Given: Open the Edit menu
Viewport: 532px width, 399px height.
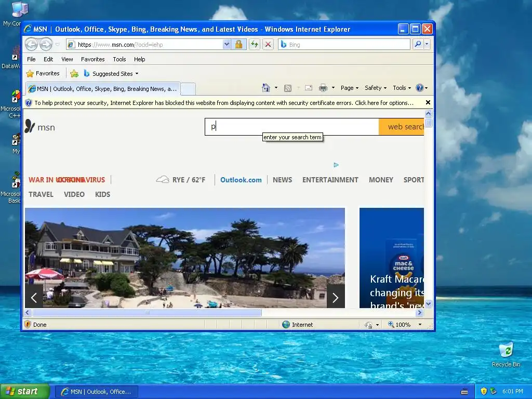Looking at the screenshot, I should pyautogui.click(x=48, y=59).
